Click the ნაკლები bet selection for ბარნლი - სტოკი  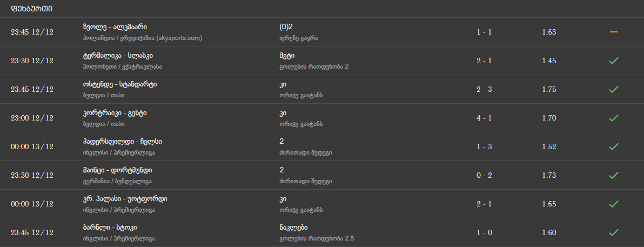click(294, 228)
